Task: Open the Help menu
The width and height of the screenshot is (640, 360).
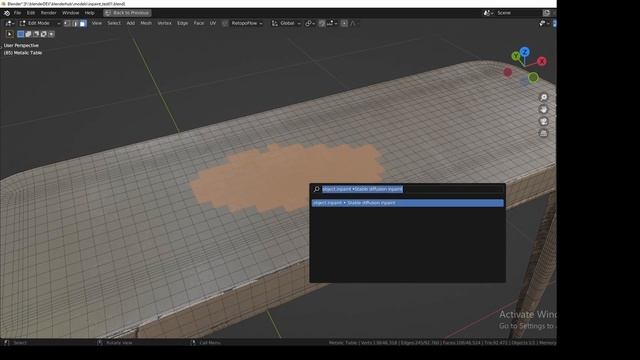Action: tap(89, 13)
